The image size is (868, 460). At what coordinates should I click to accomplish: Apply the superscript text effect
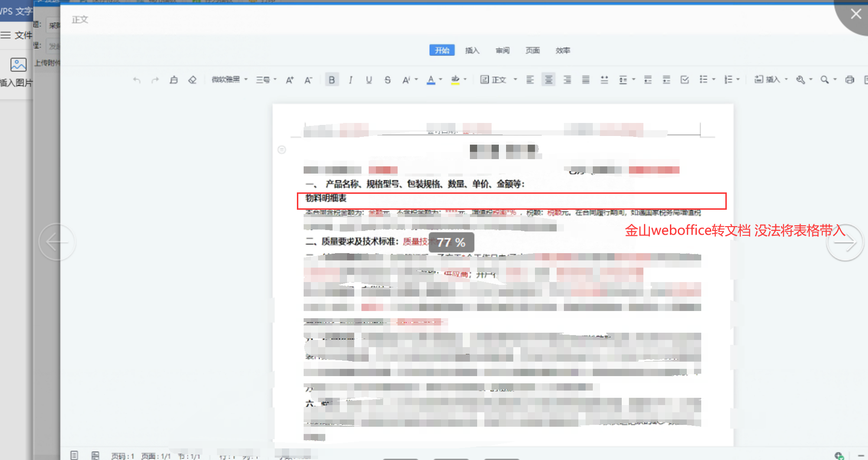406,80
